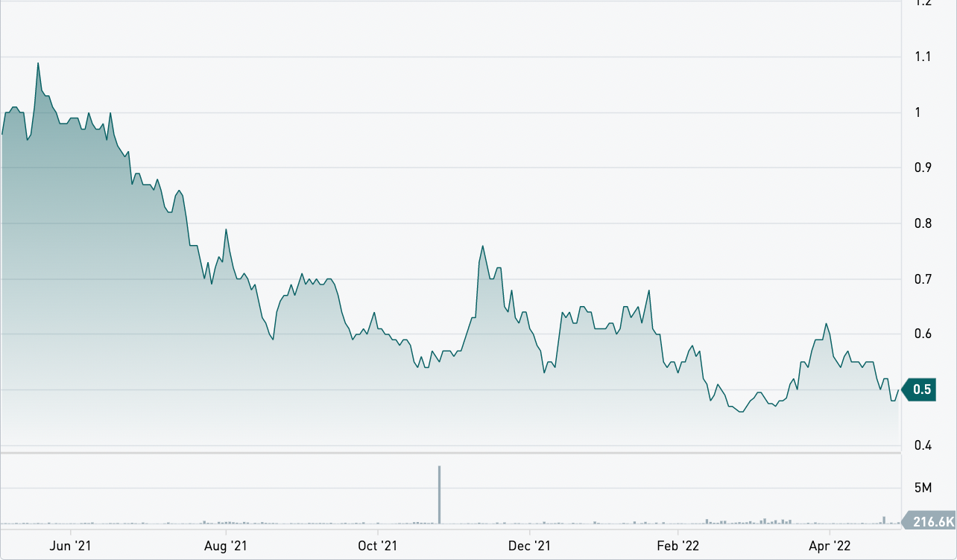Click the 1 price axis label

point(917,112)
